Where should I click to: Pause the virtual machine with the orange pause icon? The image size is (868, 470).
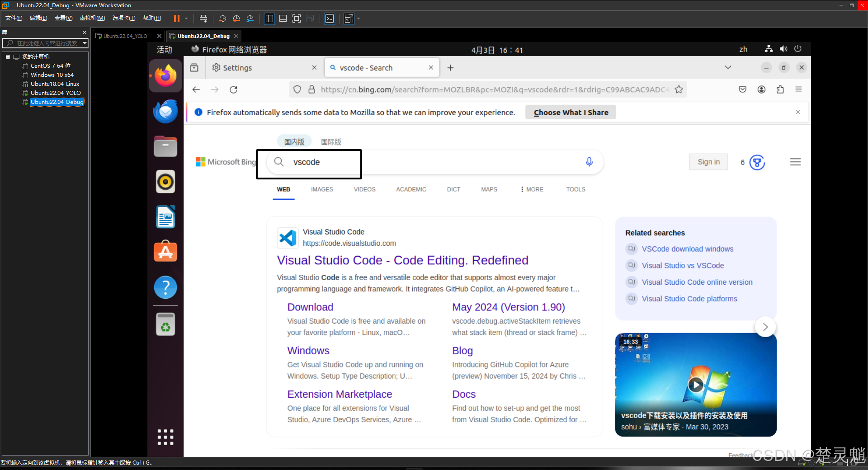coord(176,19)
